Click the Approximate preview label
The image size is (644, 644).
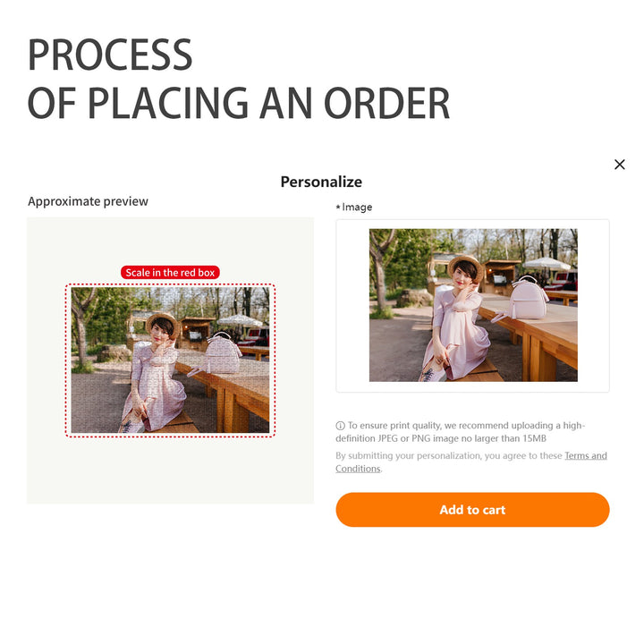coord(88,201)
